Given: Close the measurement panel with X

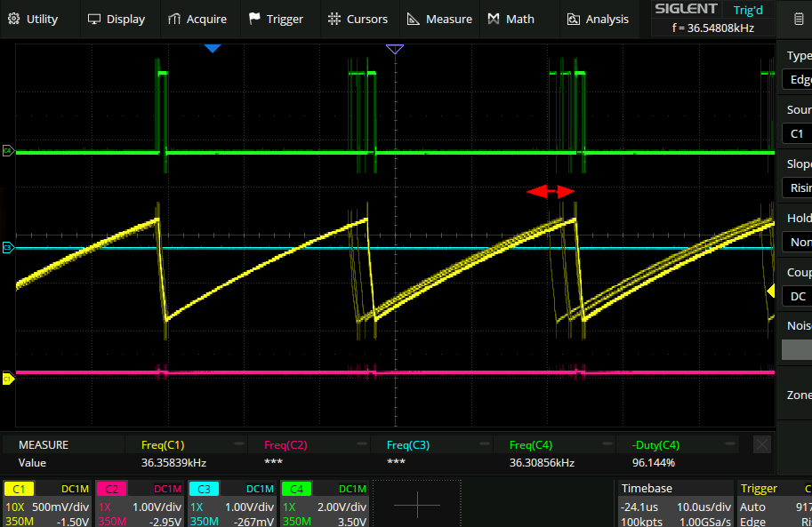Looking at the screenshot, I should pos(761,444).
